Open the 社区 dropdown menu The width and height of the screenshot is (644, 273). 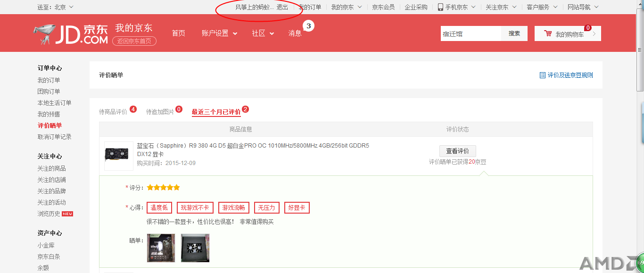click(x=263, y=33)
